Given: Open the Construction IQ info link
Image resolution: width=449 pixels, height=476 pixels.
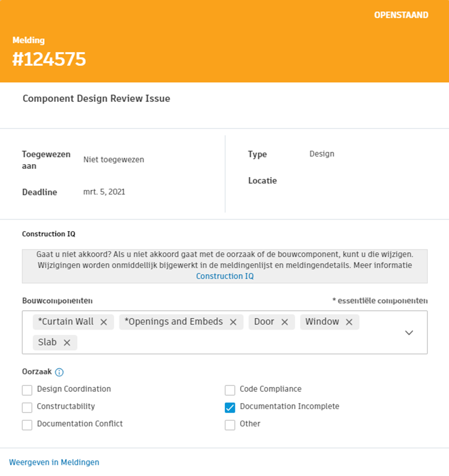Looking at the screenshot, I should pyautogui.click(x=225, y=276).
